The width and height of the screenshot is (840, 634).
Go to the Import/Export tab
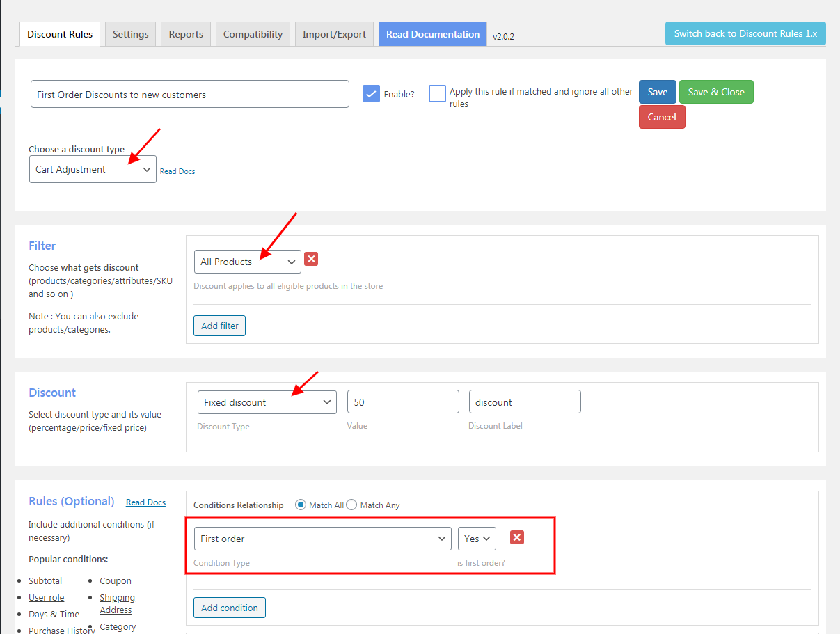[334, 34]
